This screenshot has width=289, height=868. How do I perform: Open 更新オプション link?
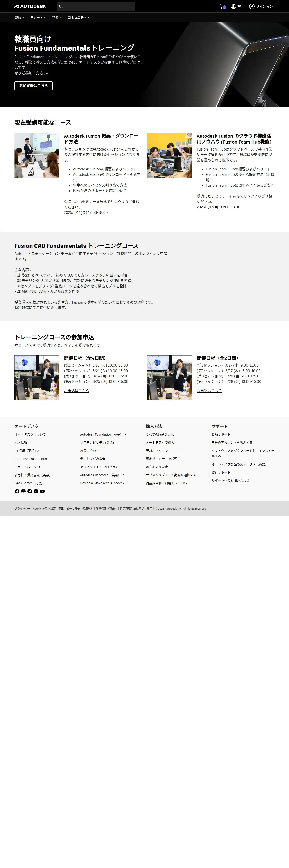tap(157, 451)
